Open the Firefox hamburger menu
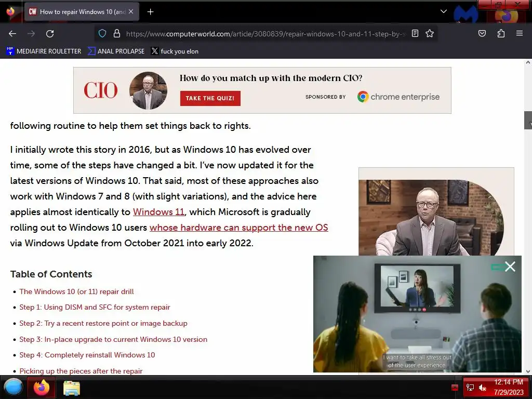The width and height of the screenshot is (532, 399). 519,33
